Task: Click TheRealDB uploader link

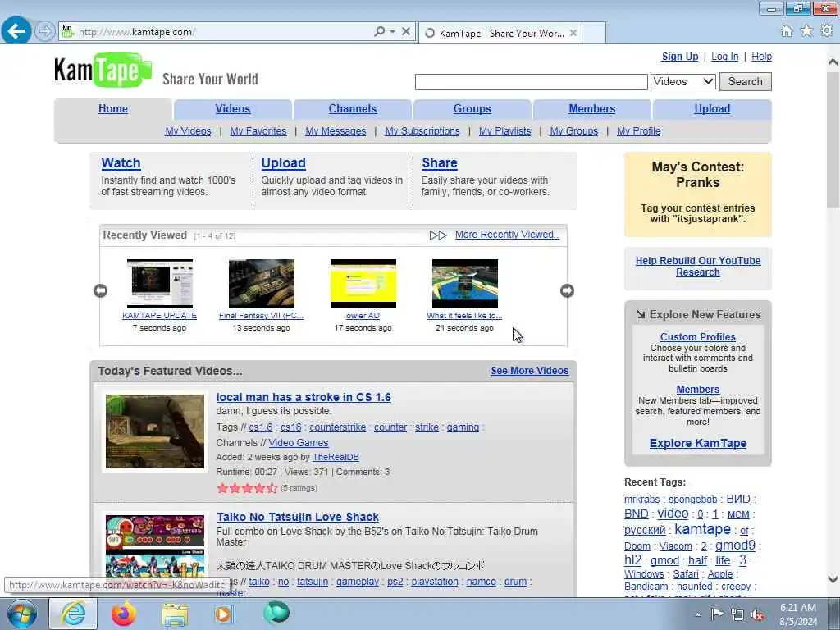Action: (x=336, y=457)
